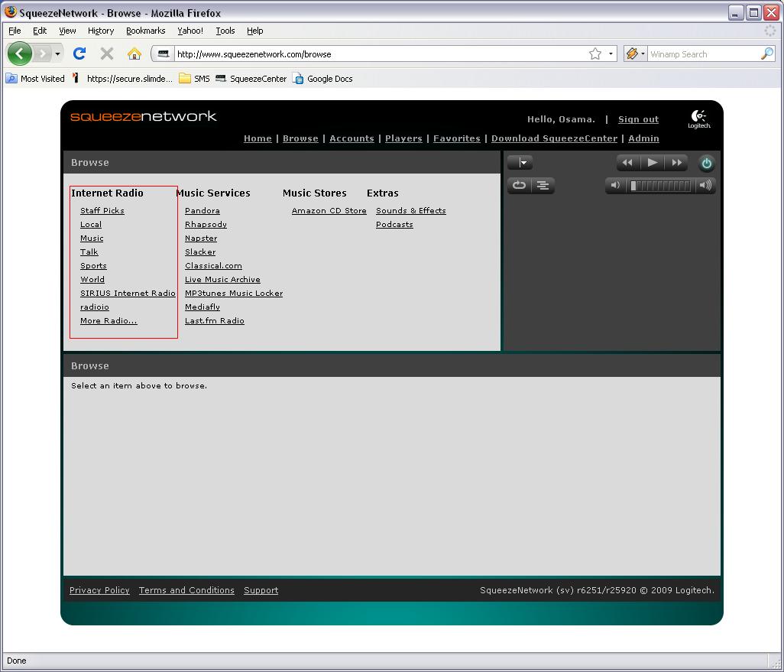Open the search engine dropdown
The image size is (784, 672).
click(635, 54)
